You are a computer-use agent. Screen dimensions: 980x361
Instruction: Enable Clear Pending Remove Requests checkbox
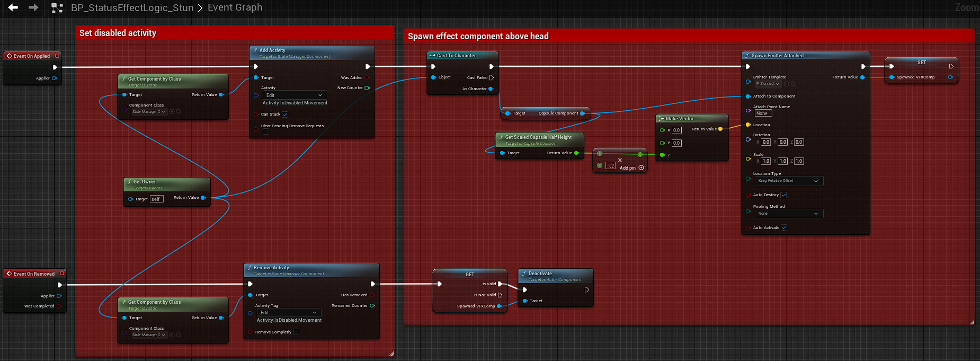click(266, 132)
